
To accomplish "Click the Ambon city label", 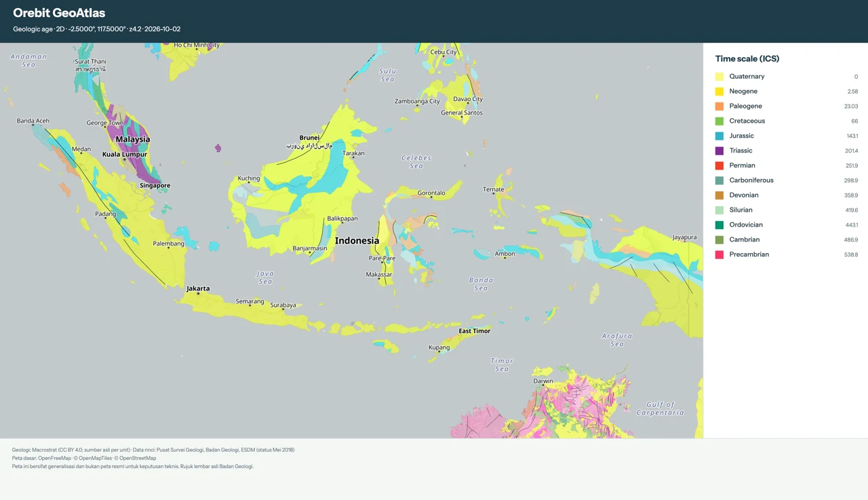I will coord(505,254).
